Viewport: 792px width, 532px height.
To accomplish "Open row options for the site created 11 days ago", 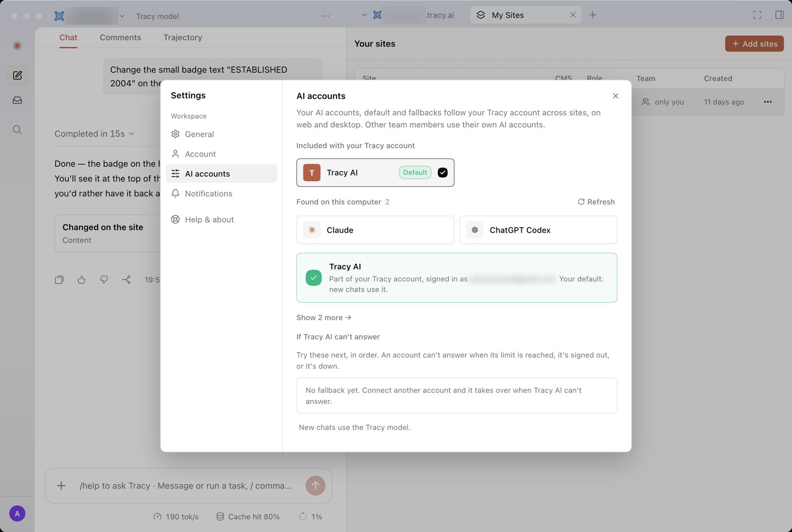I will pyautogui.click(x=768, y=102).
